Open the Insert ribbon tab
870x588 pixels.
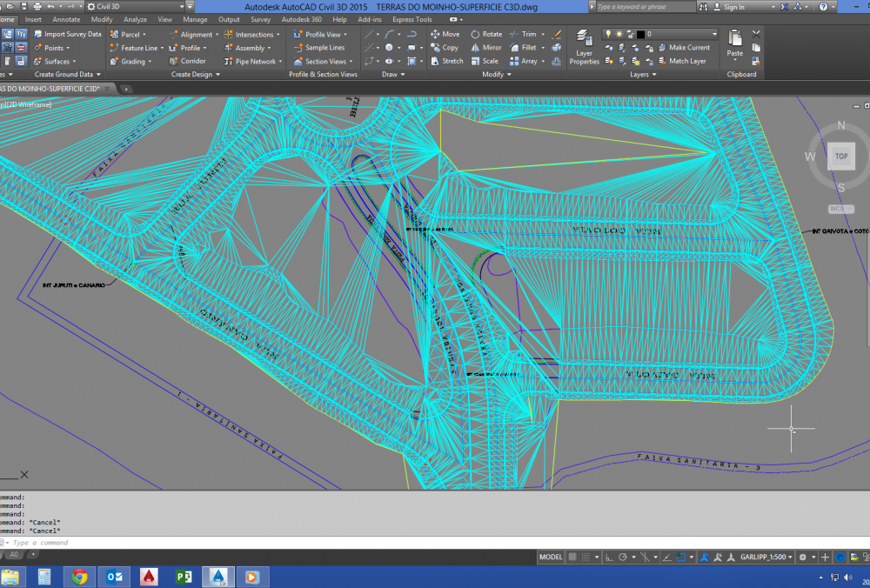(x=33, y=19)
